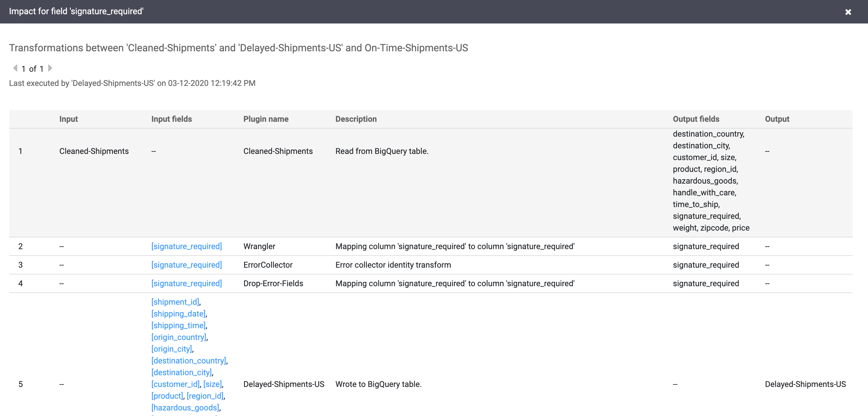Image resolution: width=868 pixels, height=416 pixels.
Task: Open signature_required link in Drop-Error-Fields row
Action: coord(186,283)
